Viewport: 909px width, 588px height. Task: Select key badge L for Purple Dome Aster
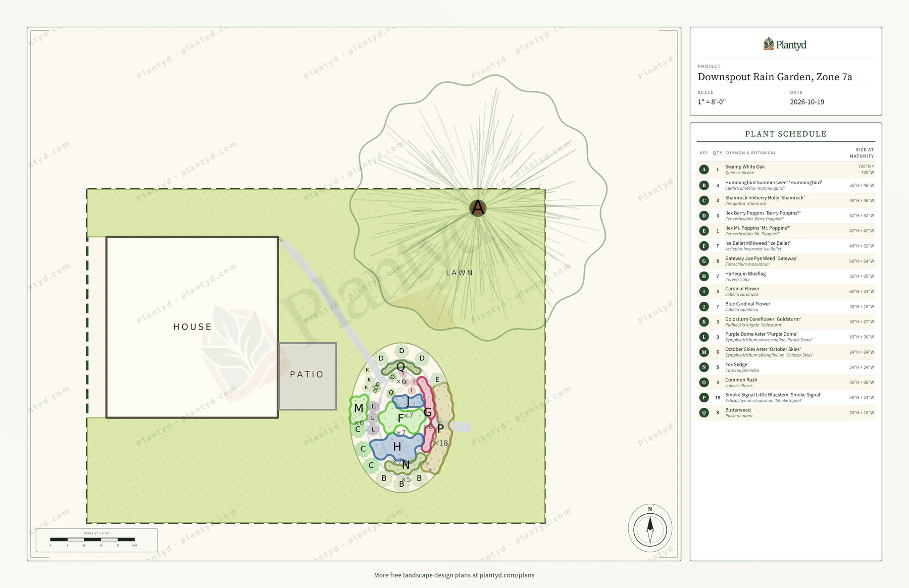[x=704, y=337]
